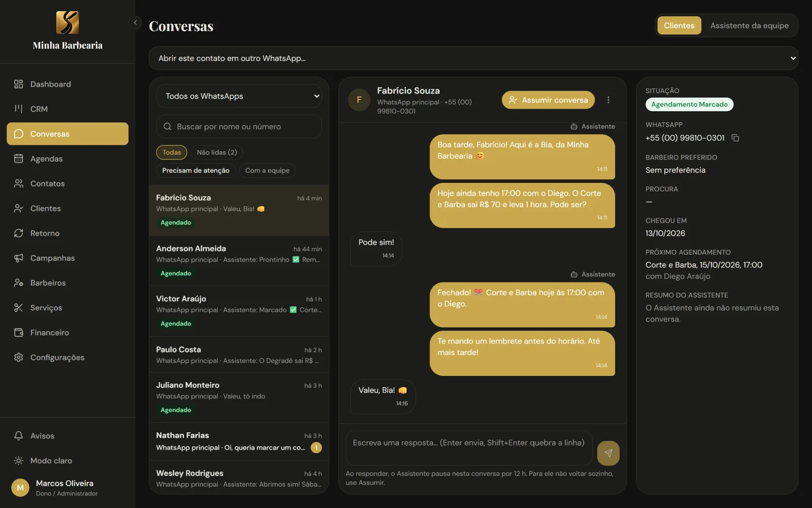Click the Assumir conversa button
812x508 pixels.
point(548,100)
